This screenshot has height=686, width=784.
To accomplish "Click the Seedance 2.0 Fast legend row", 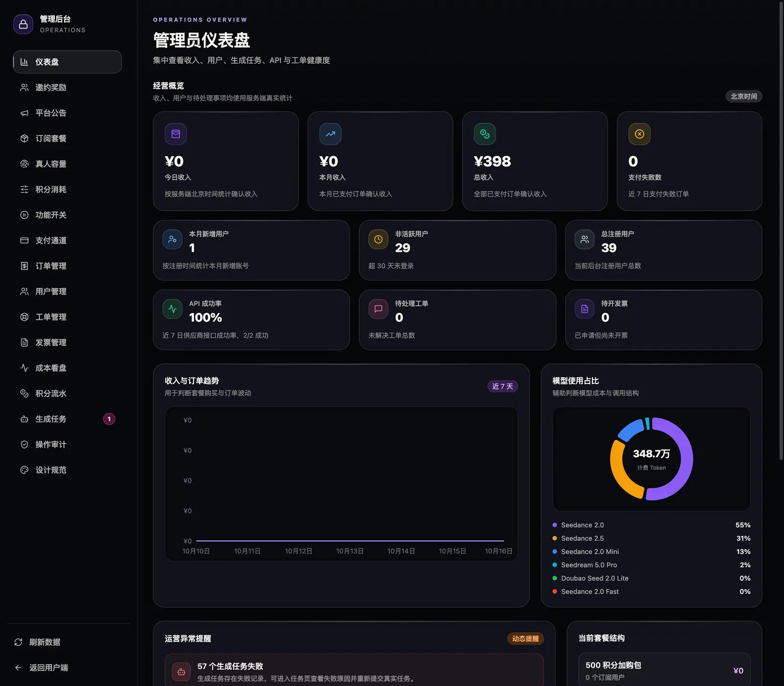I will (x=651, y=591).
